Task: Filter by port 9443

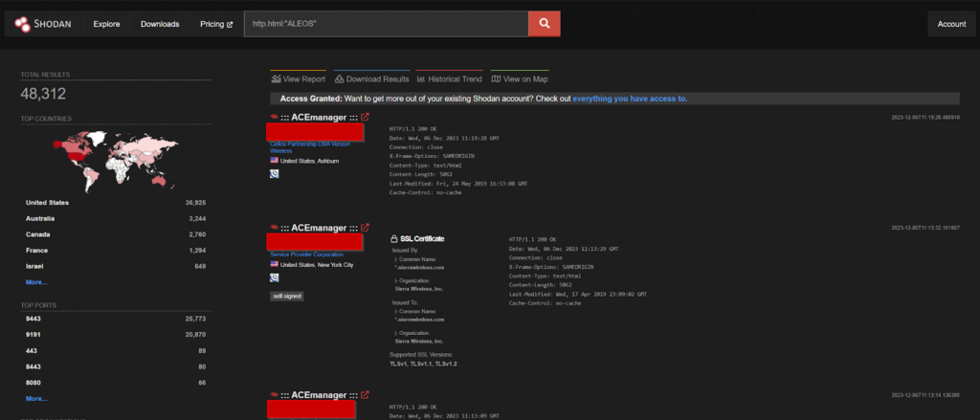Action: click(33, 319)
